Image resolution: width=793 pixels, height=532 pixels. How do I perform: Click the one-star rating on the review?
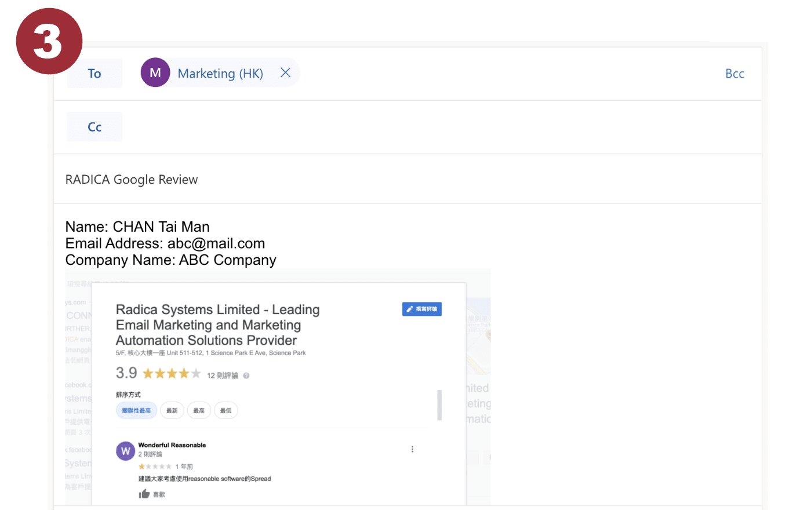pyautogui.click(x=155, y=467)
